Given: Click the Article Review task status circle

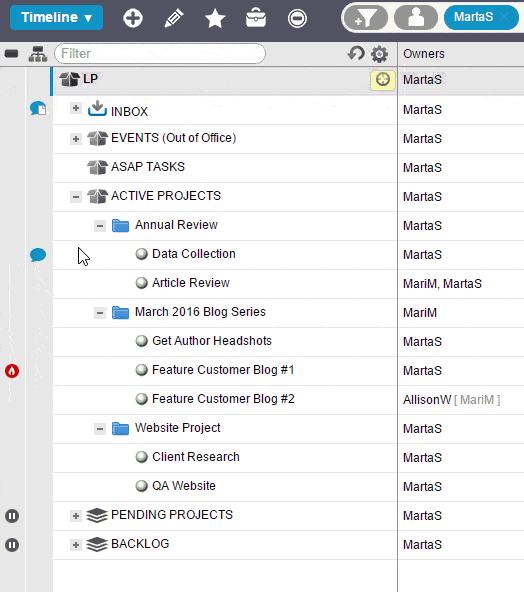Looking at the screenshot, I should tap(142, 283).
